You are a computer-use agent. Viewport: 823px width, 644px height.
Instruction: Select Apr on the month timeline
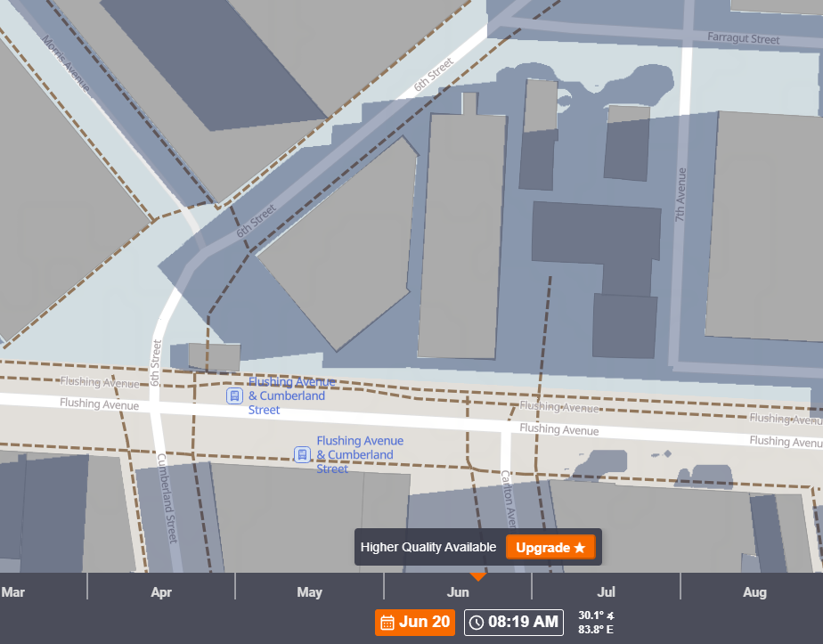pyautogui.click(x=161, y=592)
